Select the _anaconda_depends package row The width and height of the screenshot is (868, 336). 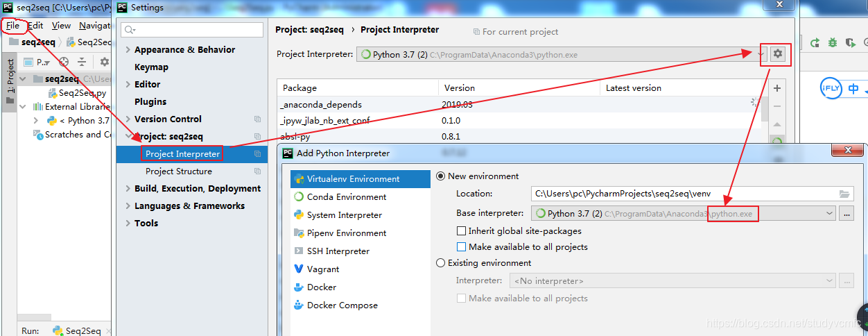(519, 104)
